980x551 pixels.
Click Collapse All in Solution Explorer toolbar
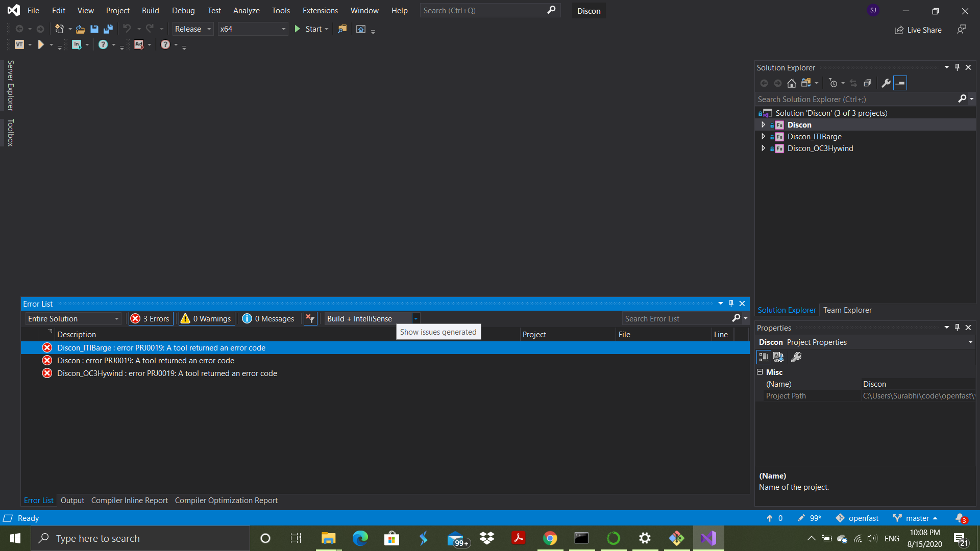pyautogui.click(x=867, y=83)
